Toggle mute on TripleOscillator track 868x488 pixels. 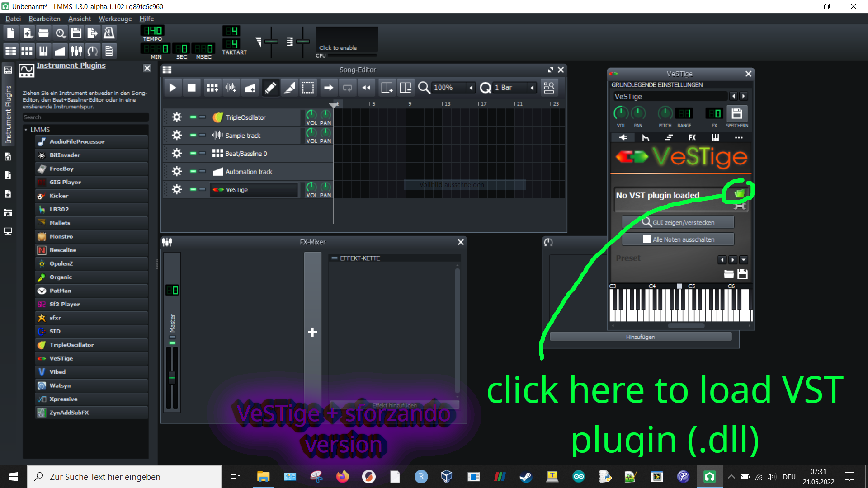(x=194, y=117)
